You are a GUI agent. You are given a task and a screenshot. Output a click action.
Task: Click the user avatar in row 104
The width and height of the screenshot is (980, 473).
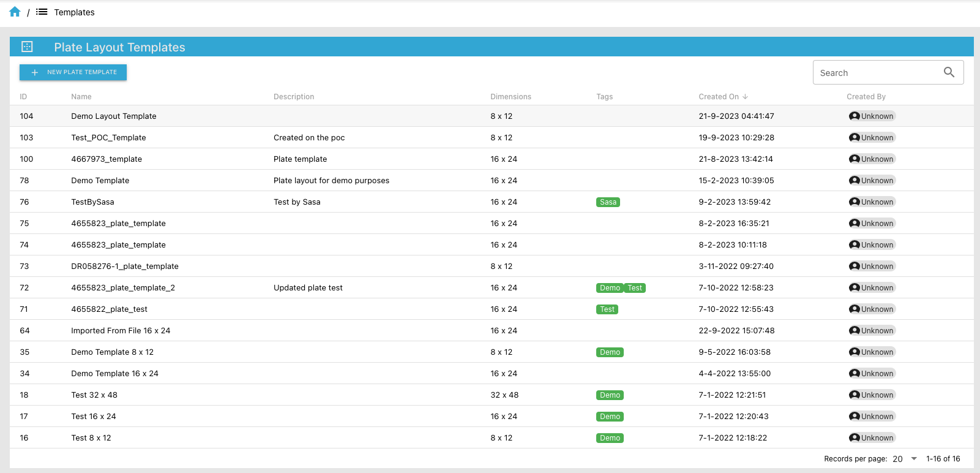click(x=855, y=116)
